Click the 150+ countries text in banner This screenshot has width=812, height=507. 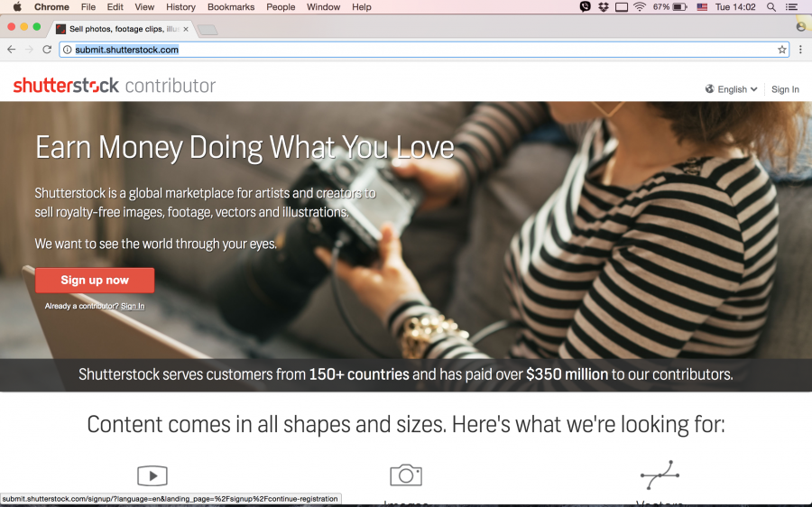pos(359,374)
